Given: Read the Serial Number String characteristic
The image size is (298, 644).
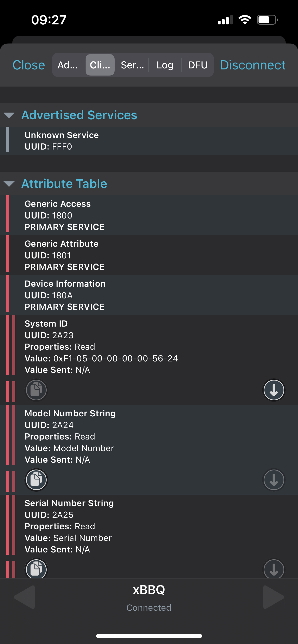Looking at the screenshot, I should pyautogui.click(x=274, y=569).
